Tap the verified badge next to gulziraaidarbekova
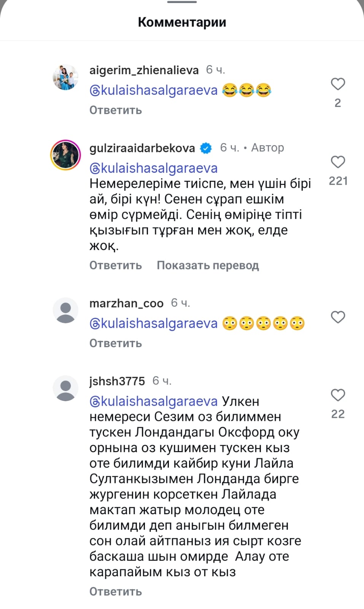The image size is (364, 609). 206,148
